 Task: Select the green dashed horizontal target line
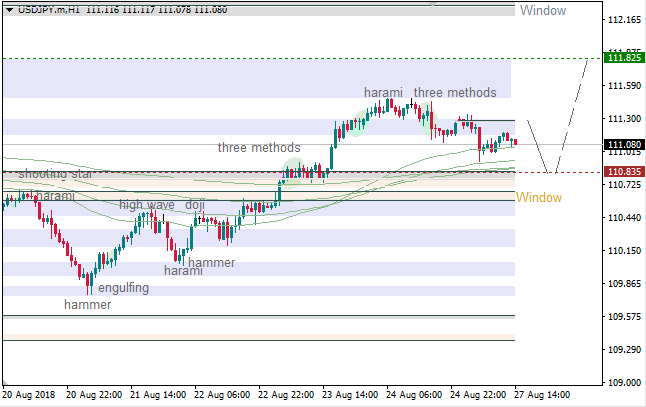300,58
